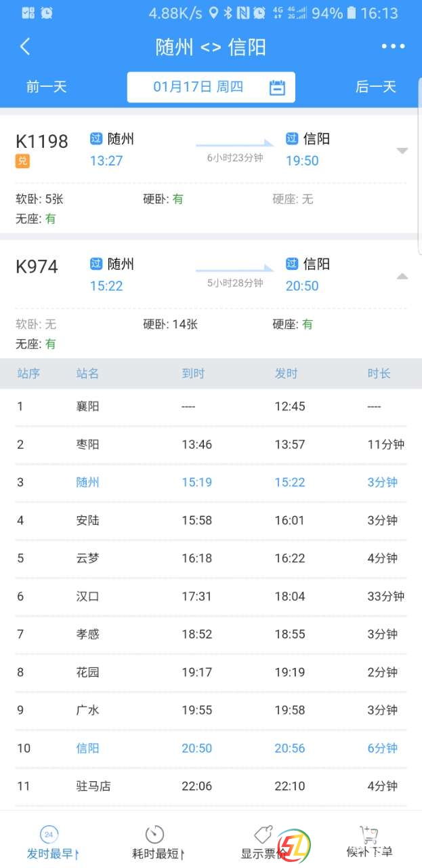Screen dimensions: 422x868
Task: Collapse K974 train stop list
Action: click(402, 276)
